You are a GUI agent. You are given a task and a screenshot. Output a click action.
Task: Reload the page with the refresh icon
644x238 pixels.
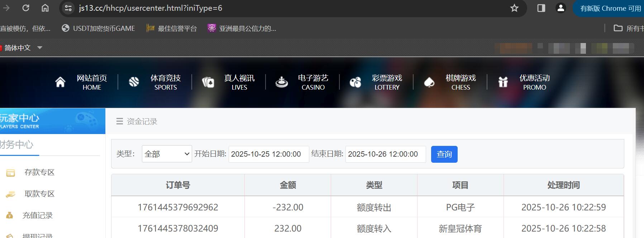26,8
